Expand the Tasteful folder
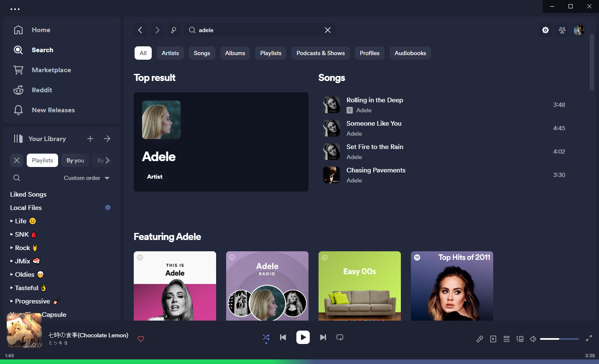 pos(12,288)
